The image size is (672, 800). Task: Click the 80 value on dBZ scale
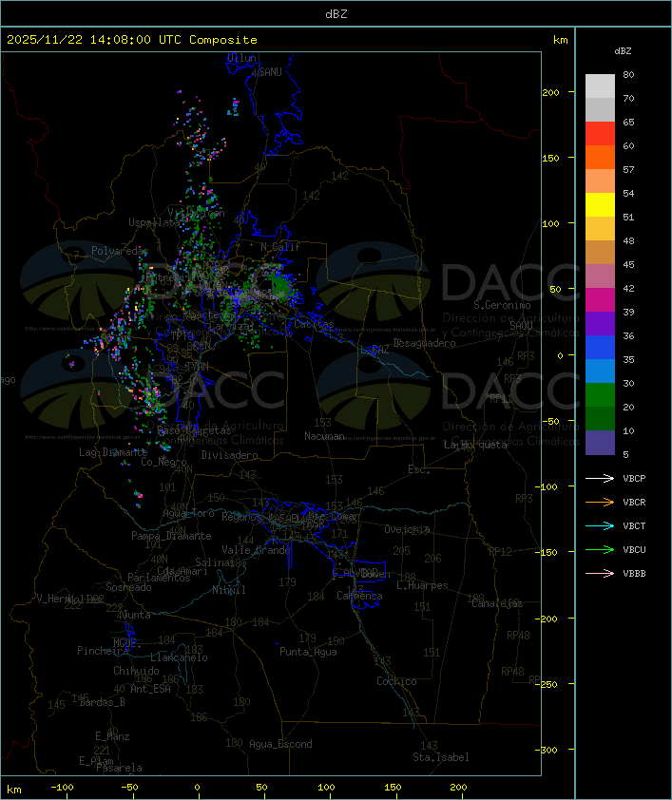[628, 74]
